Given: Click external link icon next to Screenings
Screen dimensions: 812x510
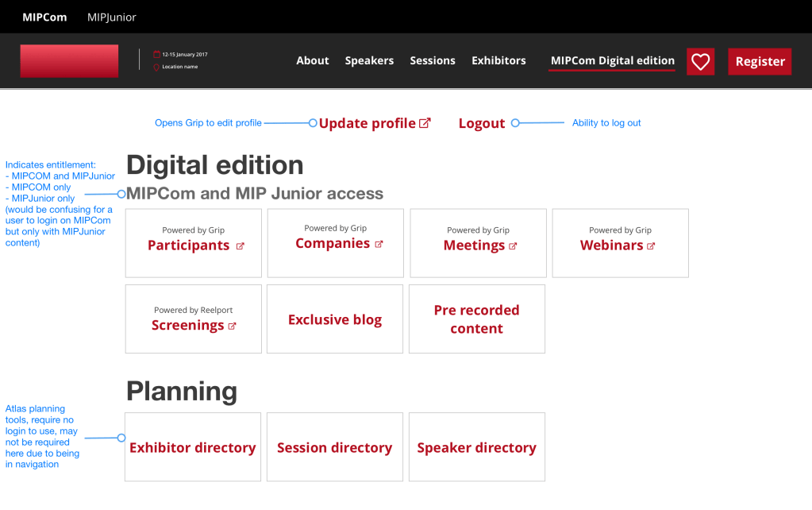Looking at the screenshot, I should [x=233, y=326].
